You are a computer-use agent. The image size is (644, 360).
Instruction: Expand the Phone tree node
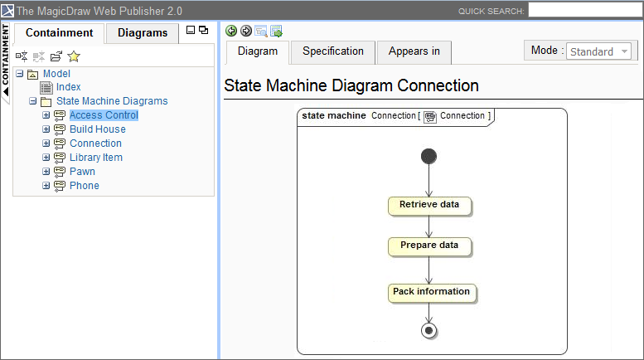coord(46,186)
